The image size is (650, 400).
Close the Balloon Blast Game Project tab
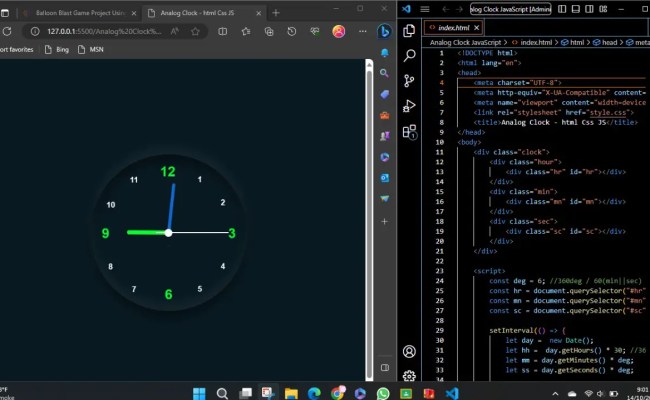134,13
